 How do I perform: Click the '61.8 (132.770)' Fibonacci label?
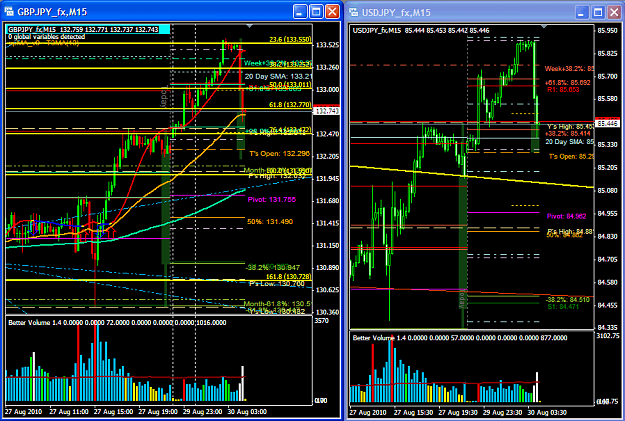(x=290, y=105)
